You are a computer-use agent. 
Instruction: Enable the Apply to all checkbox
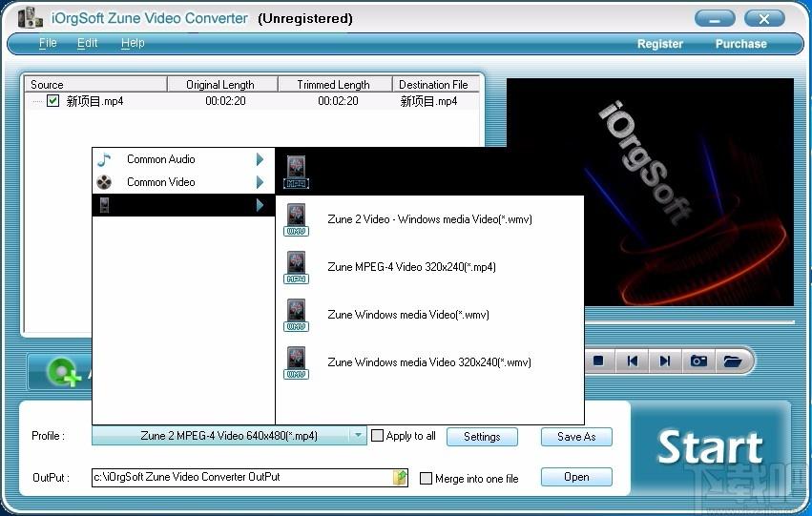point(378,436)
